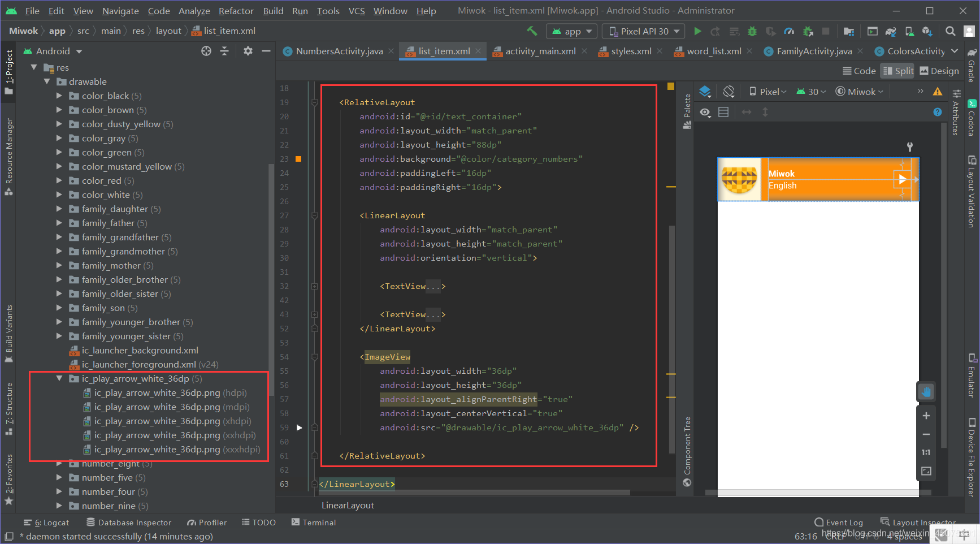Collapse the ic_play_arrow_white_36dp folder
The image size is (980, 544).
tap(59, 378)
